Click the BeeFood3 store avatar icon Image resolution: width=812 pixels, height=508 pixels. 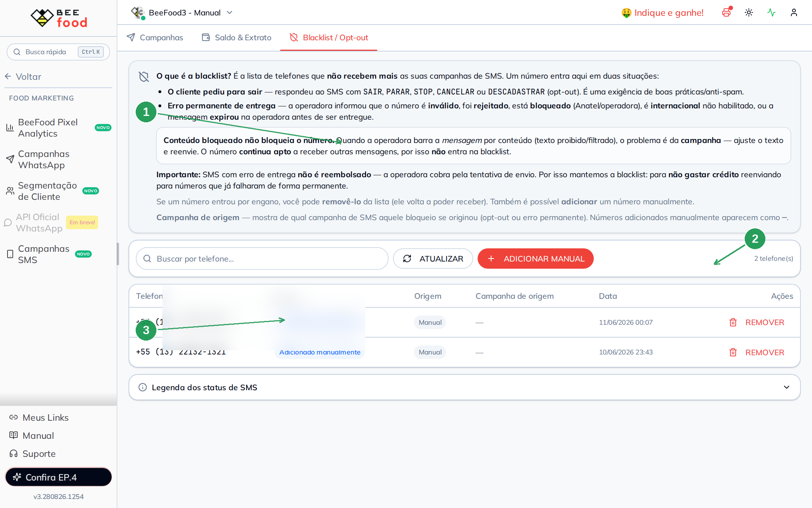tap(138, 13)
